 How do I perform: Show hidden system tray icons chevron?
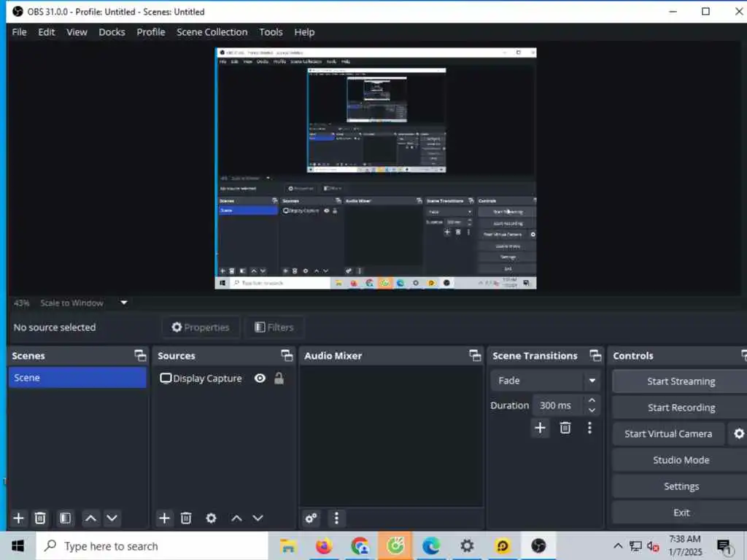[618, 546]
